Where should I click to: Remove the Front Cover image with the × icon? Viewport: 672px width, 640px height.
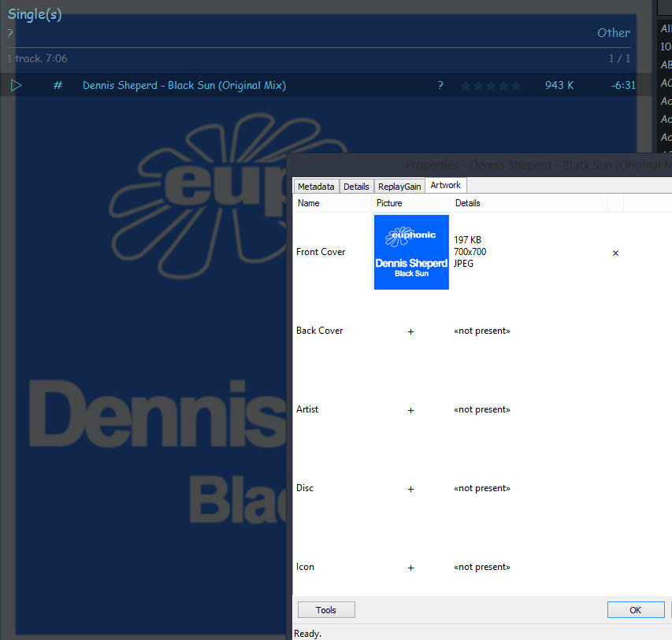(615, 253)
